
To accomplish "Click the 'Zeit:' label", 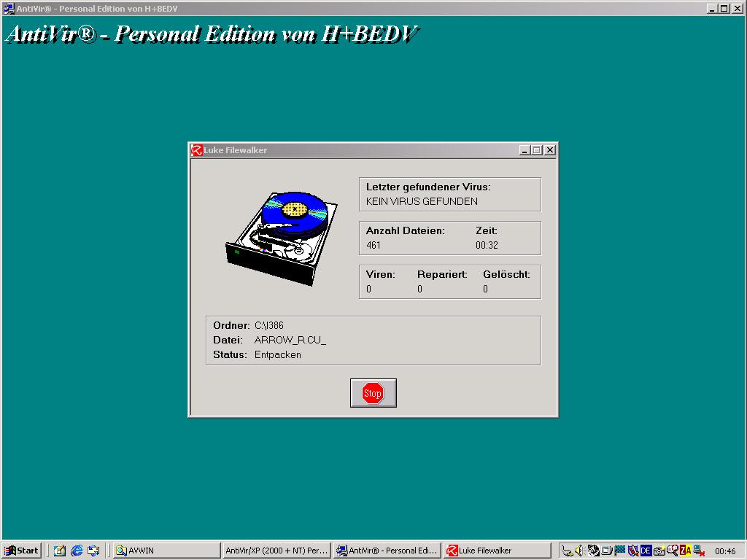I will [x=487, y=230].
